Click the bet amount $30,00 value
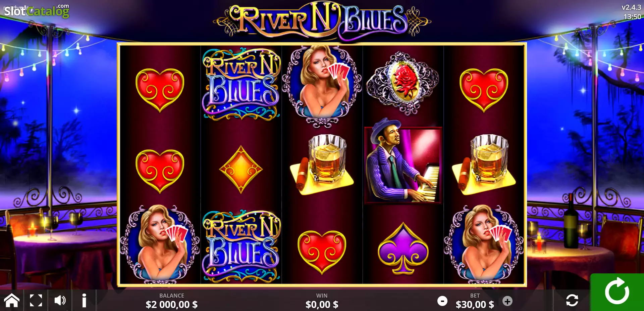Screen dimensions: 644x311 475,305
